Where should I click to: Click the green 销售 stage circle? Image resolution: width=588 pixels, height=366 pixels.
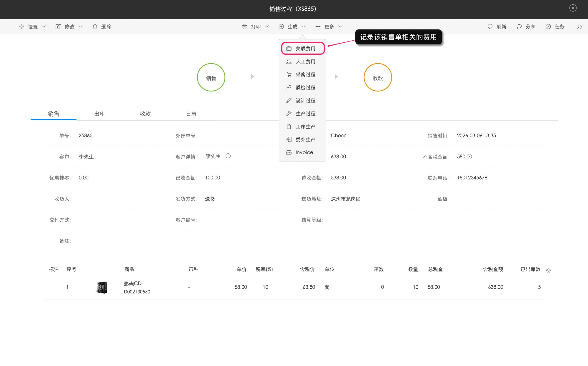(x=211, y=78)
